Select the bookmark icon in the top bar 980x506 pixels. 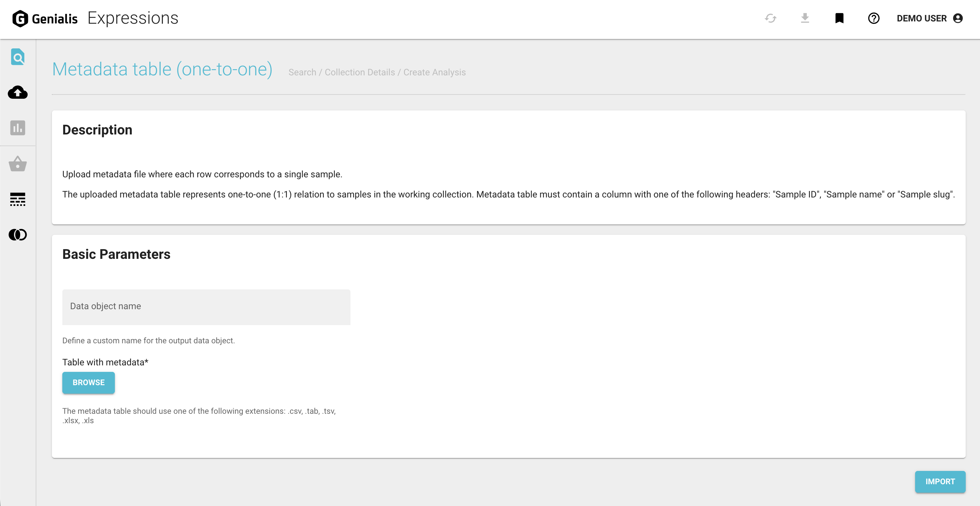(839, 18)
